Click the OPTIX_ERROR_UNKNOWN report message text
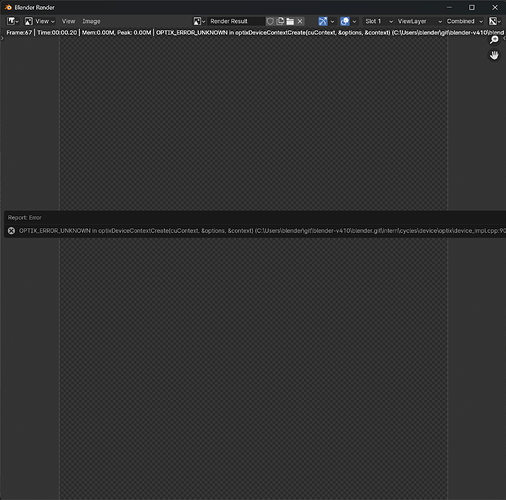This screenshot has width=506, height=500. [262, 231]
